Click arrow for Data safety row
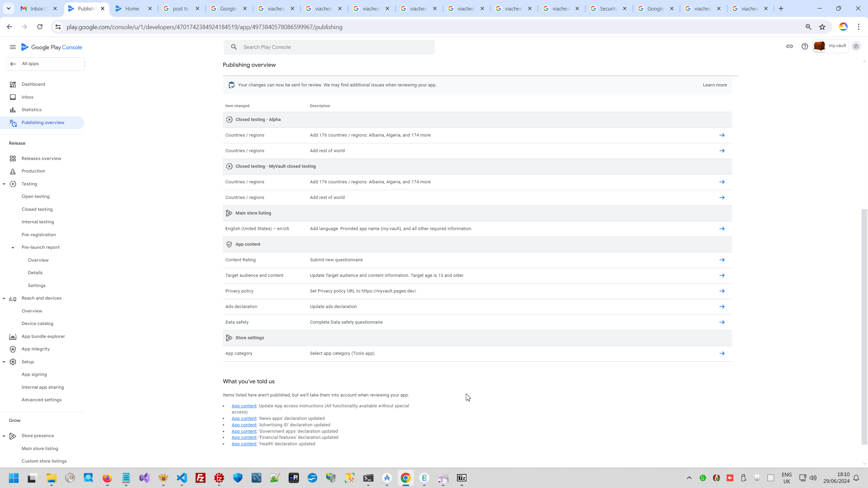 tap(722, 322)
